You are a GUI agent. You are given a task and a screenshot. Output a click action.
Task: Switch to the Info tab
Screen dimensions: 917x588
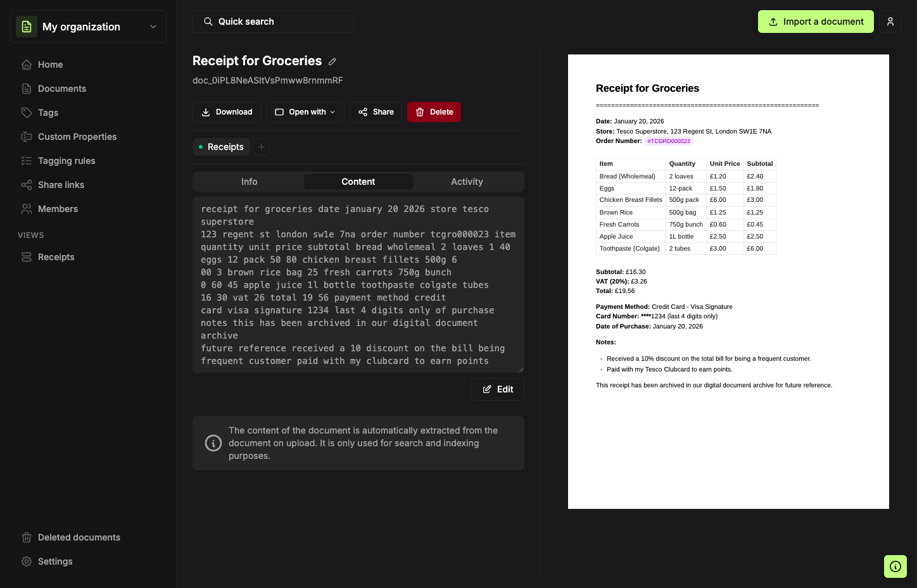click(250, 182)
